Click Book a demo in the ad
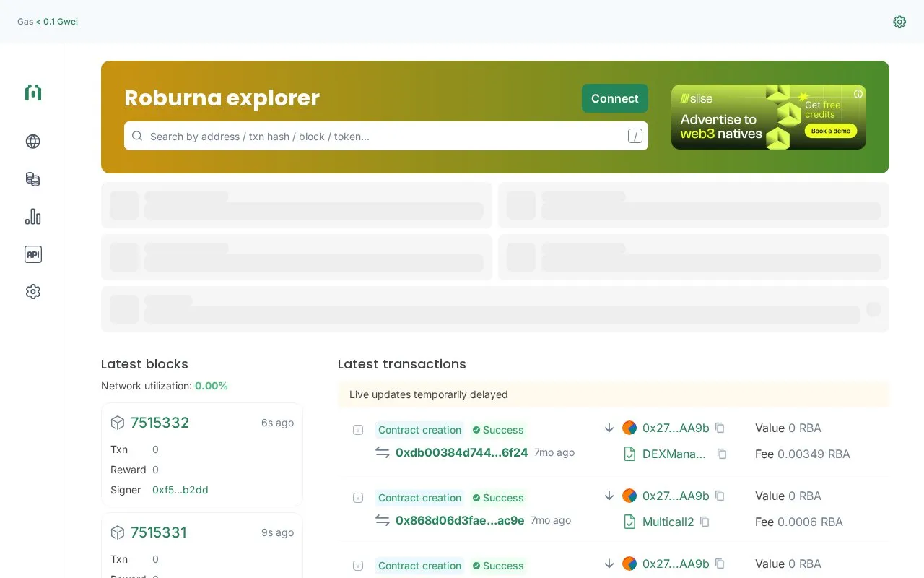Screen dimensions: 924x578 click(x=831, y=131)
